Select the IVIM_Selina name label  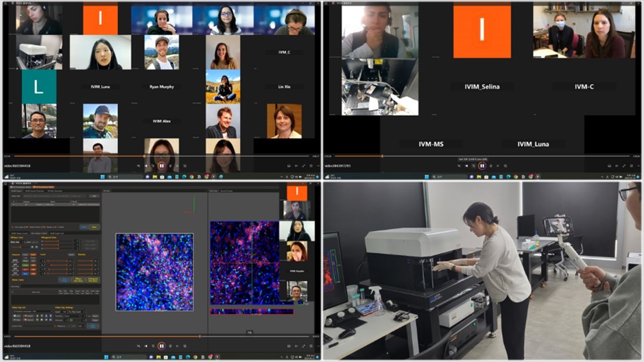[x=482, y=86]
